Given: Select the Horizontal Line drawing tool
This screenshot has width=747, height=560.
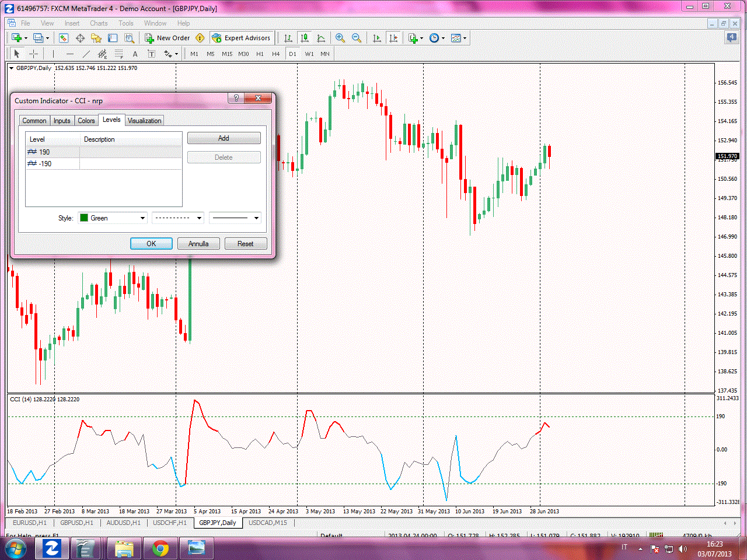Looking at the screenshot, I should click(x=70, y=54).
